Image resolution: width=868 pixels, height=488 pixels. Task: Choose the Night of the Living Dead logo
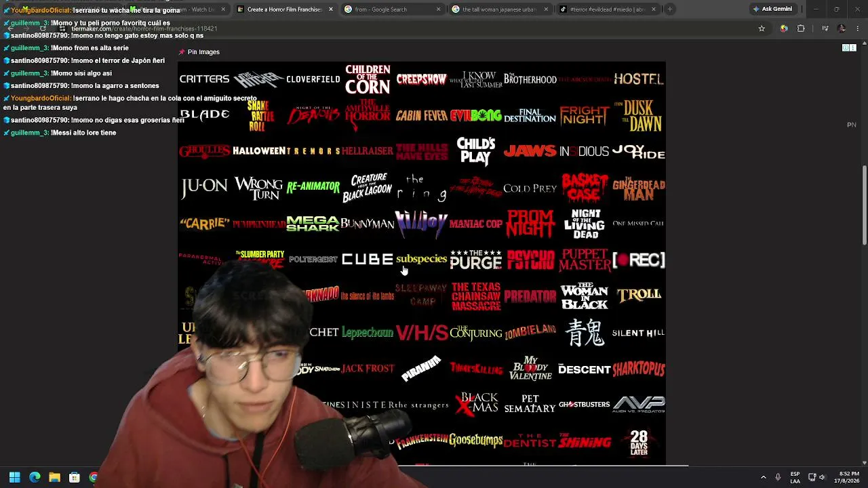[585, 224]
